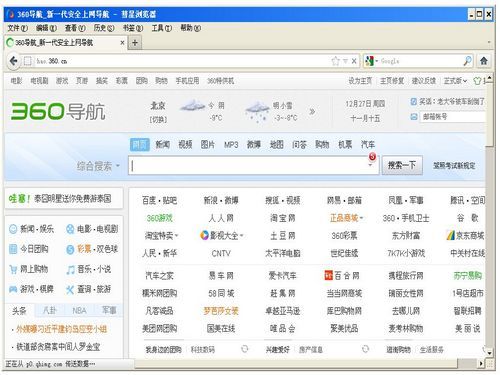Refresh the 兴趣爱好 section

(365, 349)
